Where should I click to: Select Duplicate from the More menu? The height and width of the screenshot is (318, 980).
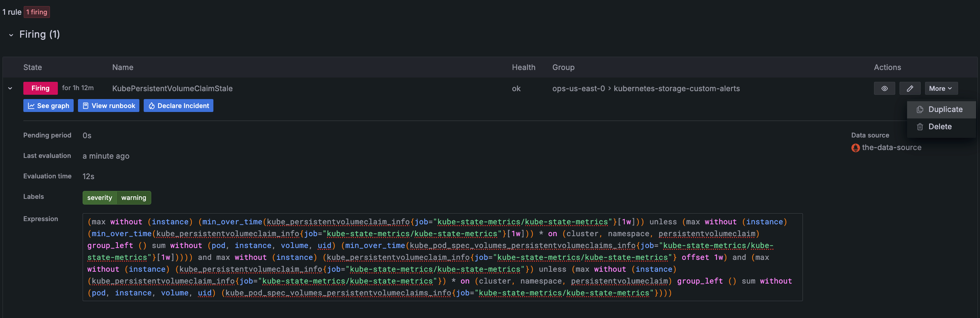pos(945,109)
